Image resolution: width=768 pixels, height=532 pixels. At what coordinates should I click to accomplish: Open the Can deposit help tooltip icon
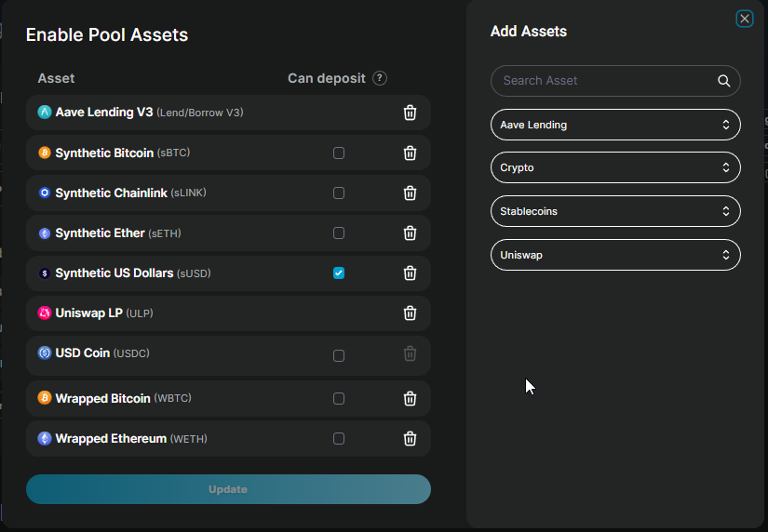point(380,78)
